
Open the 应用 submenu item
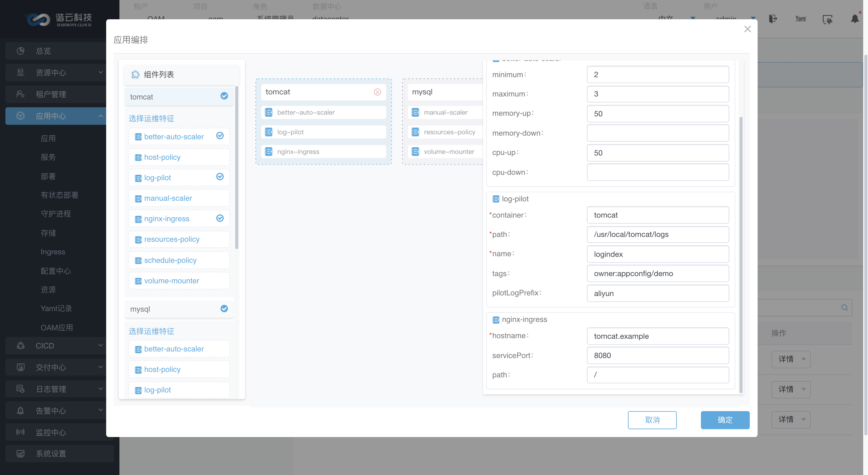pyautogui.click(x=48, y=138)
